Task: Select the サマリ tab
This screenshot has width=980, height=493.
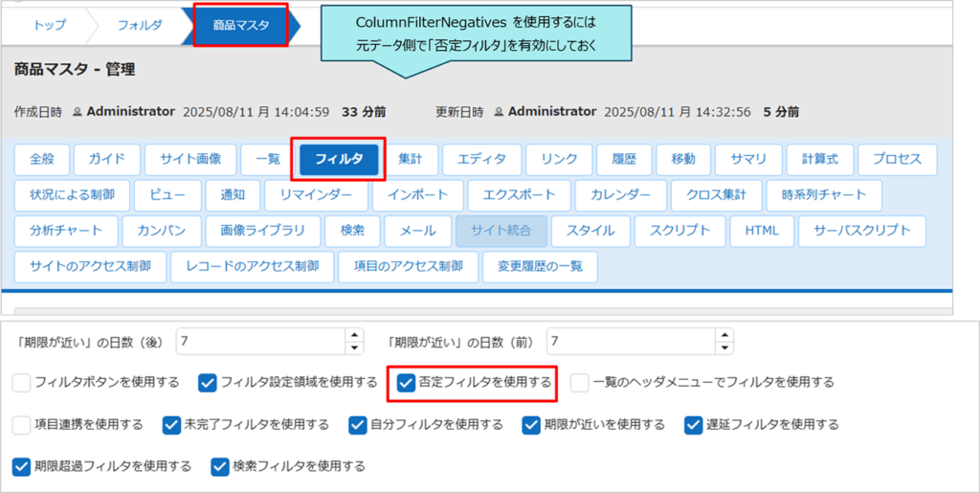Action: 748,159
